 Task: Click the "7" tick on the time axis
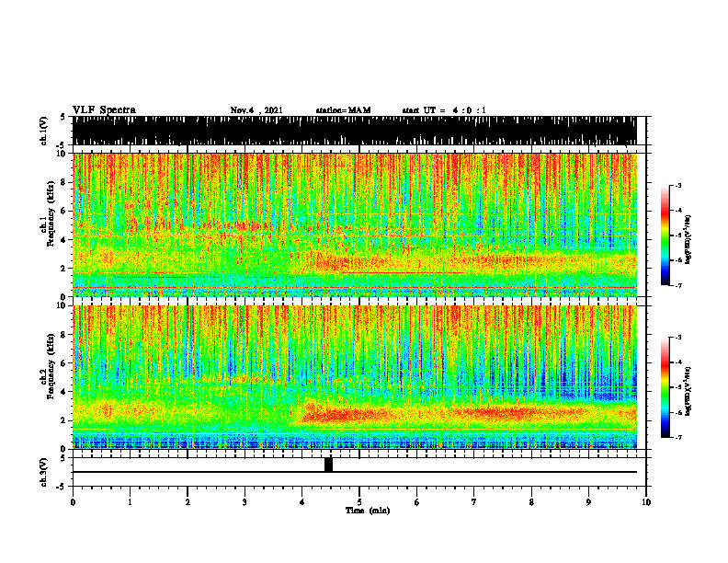click(474, 502)
